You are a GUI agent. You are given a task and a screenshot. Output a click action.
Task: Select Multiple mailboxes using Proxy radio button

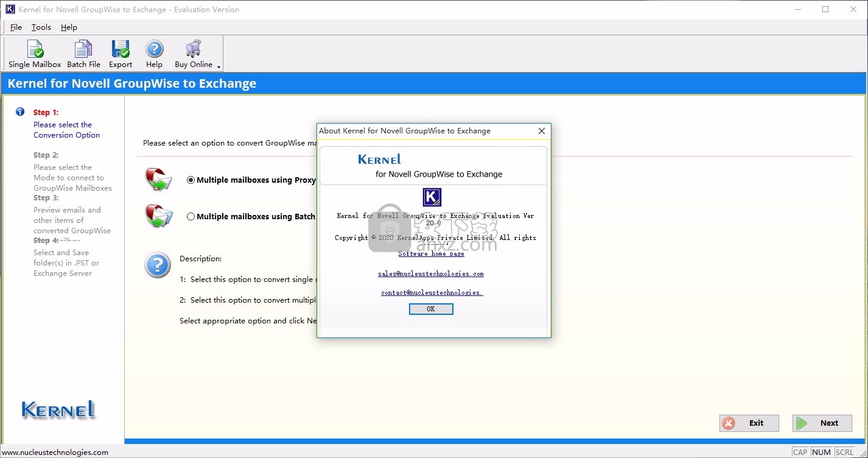pos(191,180)
